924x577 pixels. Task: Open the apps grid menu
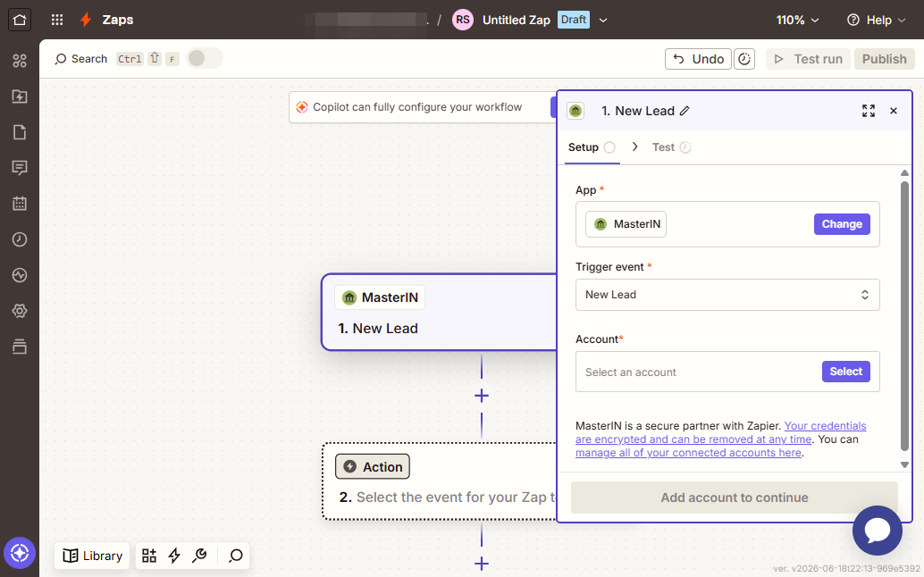pyautogui.click(x=57, y=20)
